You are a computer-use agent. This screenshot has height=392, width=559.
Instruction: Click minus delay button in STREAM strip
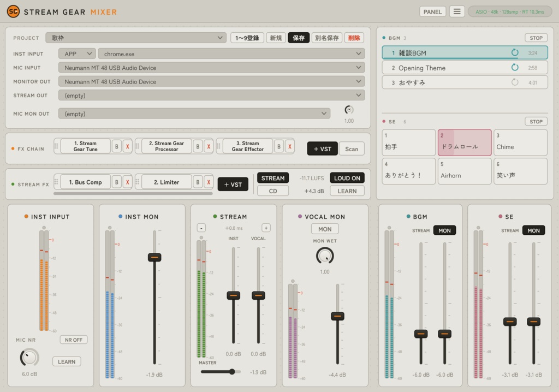point(201,228)
